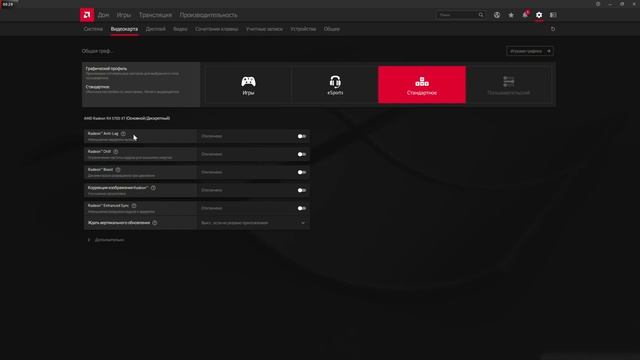640x360 pixels.
Task: Open favorites star icon
Action: click(x=511, y=15)
